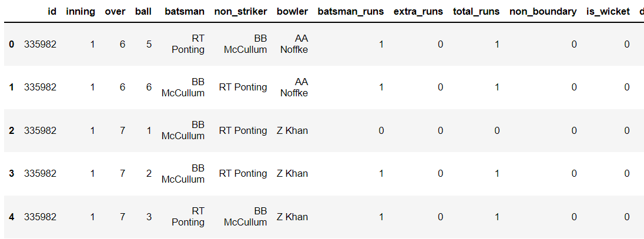
Task: Select the 'is_wicket' column header
Action: coord(608,12)
